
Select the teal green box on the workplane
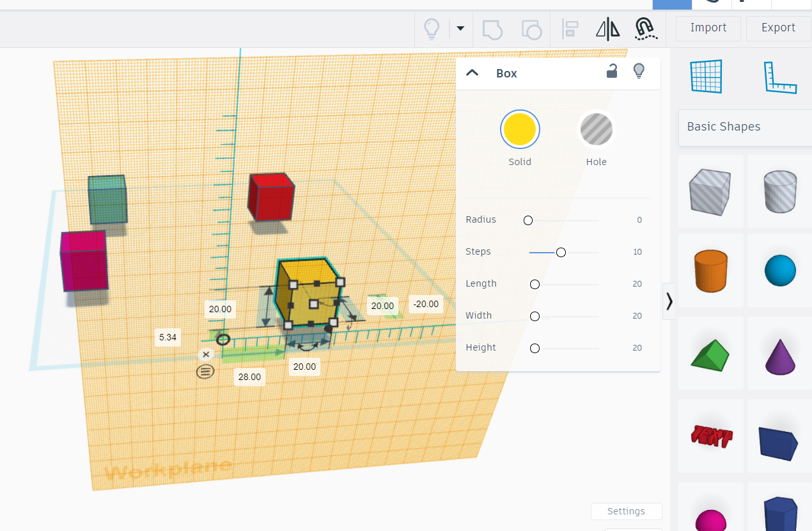pos(107,199)
